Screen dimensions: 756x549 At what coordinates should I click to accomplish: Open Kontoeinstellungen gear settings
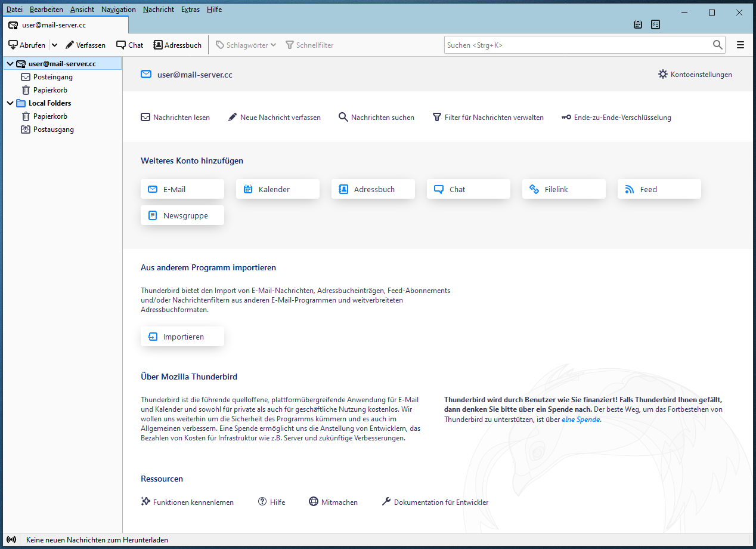695,75
